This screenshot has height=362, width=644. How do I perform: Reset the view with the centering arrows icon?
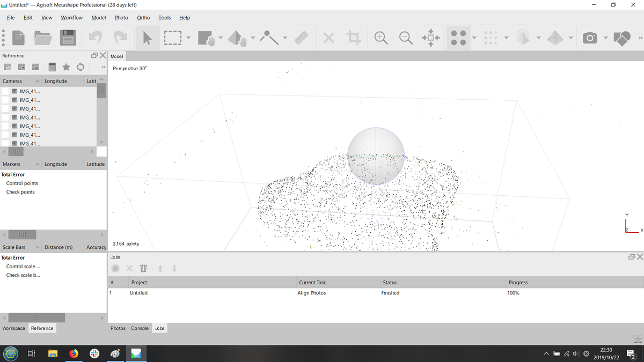click(x=431, y=38)
